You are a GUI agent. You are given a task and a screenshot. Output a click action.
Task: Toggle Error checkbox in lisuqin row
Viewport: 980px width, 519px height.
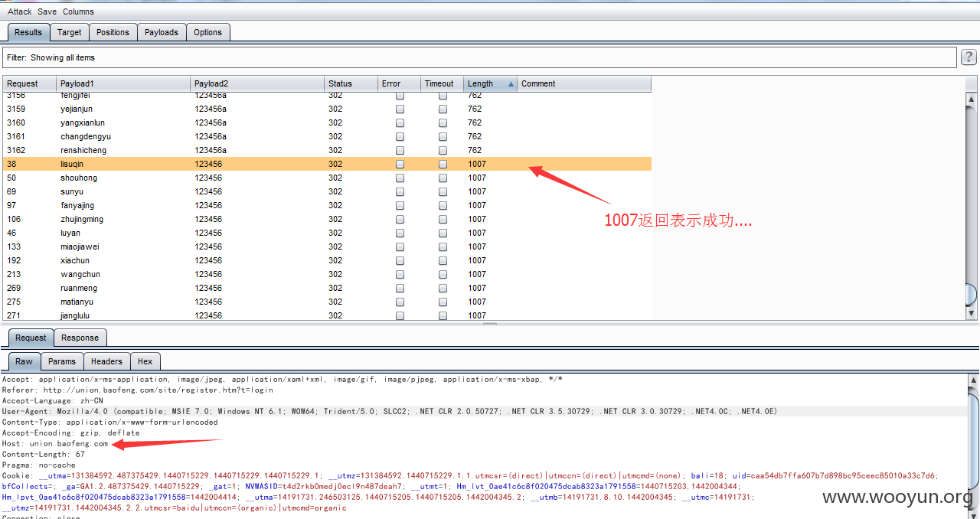click(x=400, y=164)
